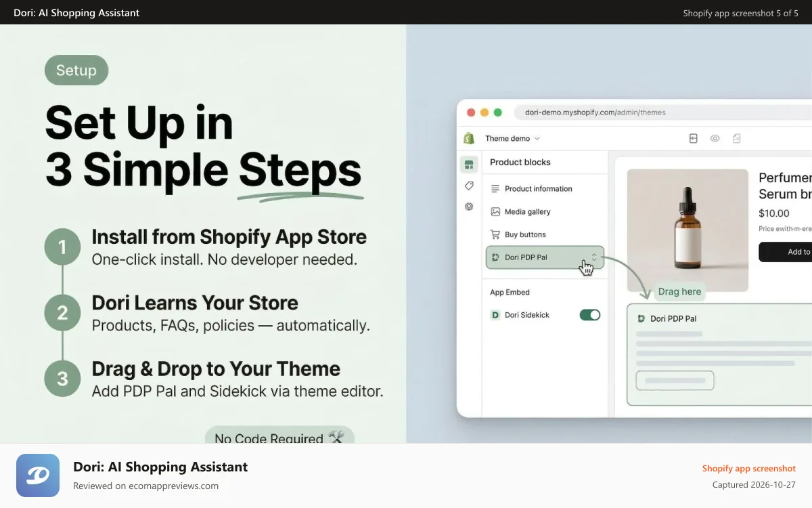Click the $10.00 price text
812x508 pixels.
774,213
